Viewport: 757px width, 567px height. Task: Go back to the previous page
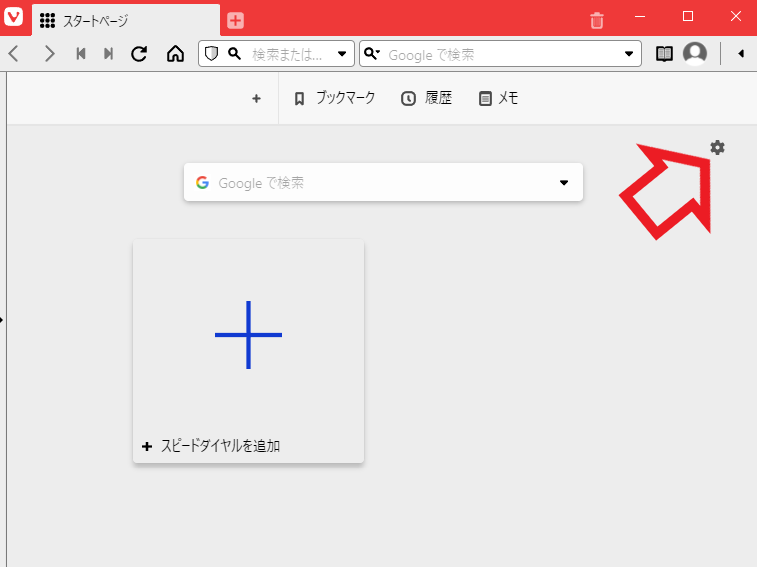14,53
